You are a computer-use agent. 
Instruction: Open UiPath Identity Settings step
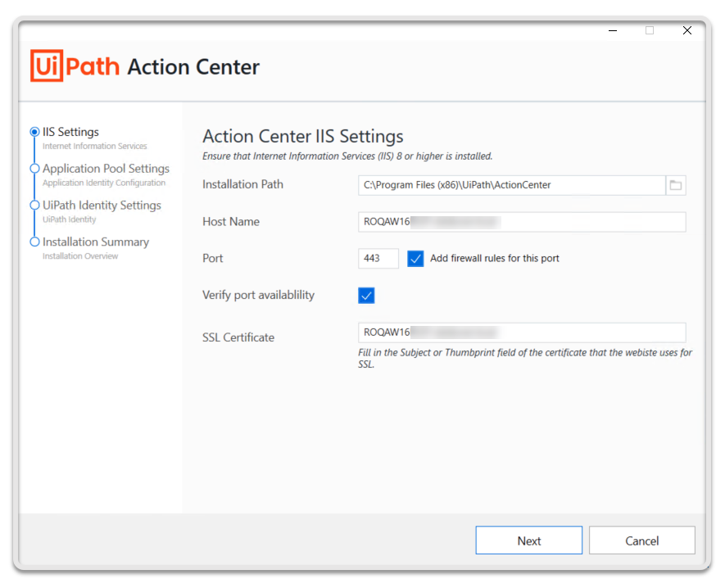tap(102, 206)
